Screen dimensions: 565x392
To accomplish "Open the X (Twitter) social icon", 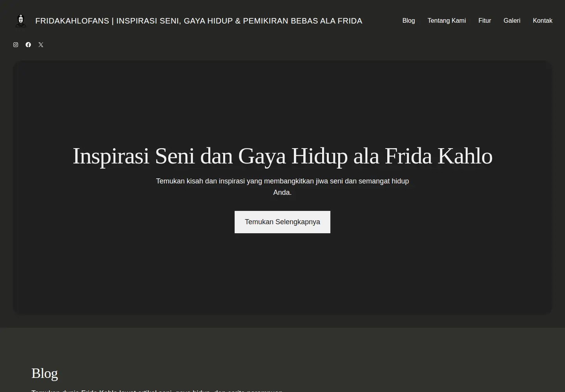I will click(x=41, y=45).
